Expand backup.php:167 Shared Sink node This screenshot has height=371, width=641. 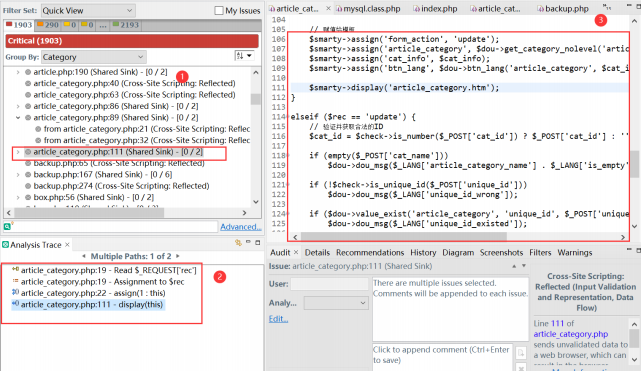[18, 175]
